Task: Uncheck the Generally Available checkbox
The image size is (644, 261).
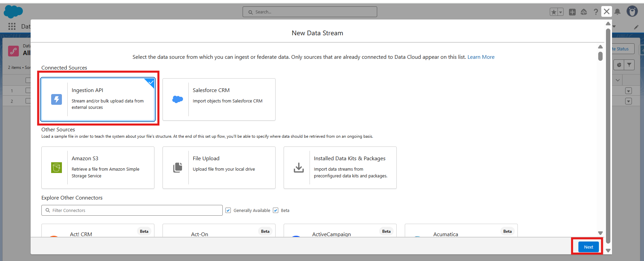Action: tap(228, 210)
